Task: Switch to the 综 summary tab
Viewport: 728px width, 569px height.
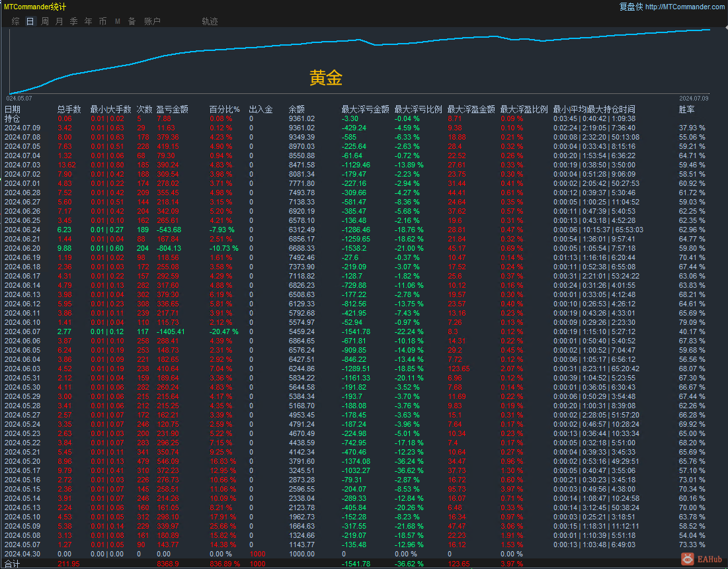Action: pyautogui.click(x=15, y=21)
